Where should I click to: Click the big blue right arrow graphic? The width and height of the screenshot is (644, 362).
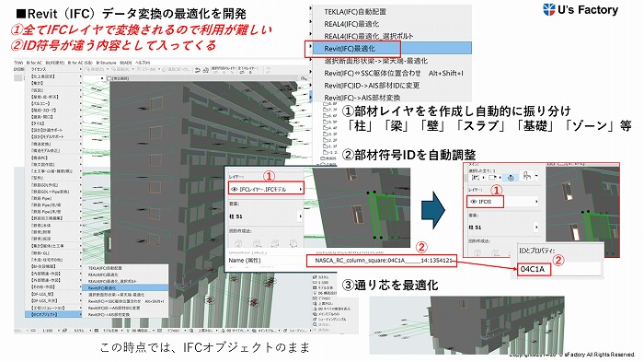(433, 210)
